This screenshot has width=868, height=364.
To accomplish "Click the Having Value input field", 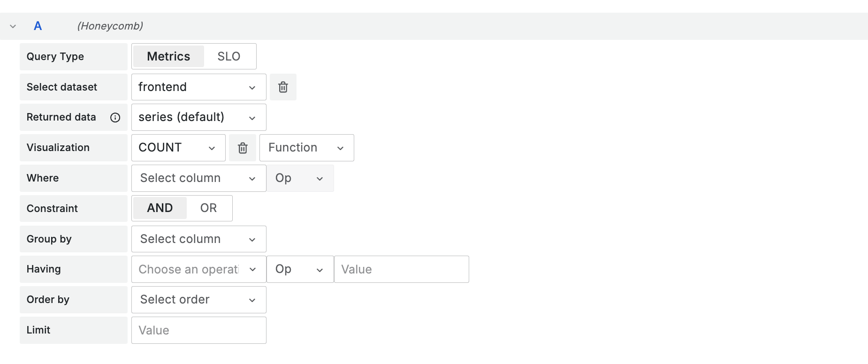I will point(401,269).
